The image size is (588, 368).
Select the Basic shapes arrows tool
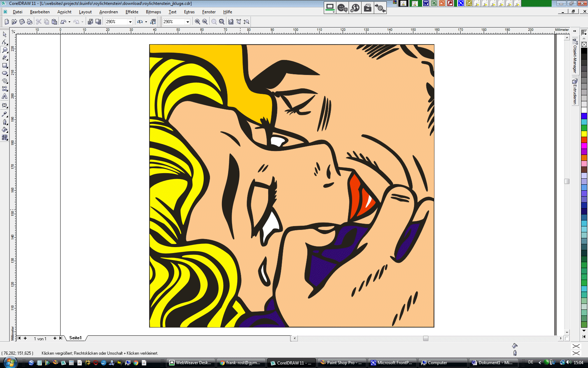(x=5, y=89)
